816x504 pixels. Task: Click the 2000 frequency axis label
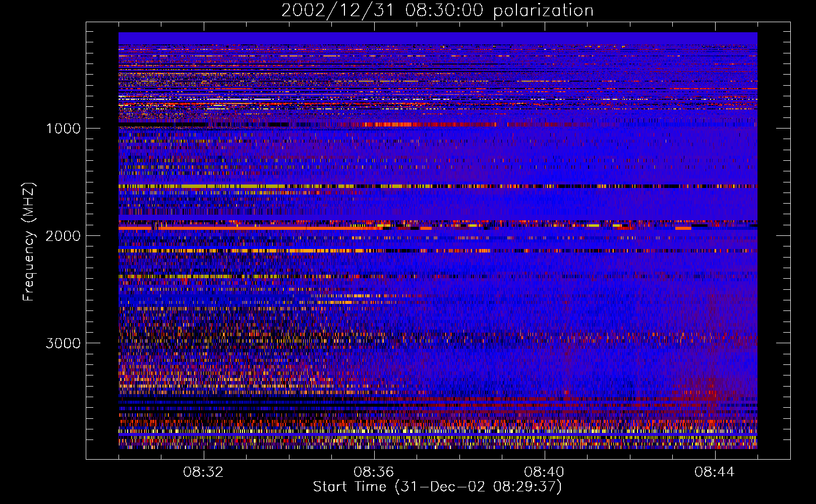tap(63, 235)
